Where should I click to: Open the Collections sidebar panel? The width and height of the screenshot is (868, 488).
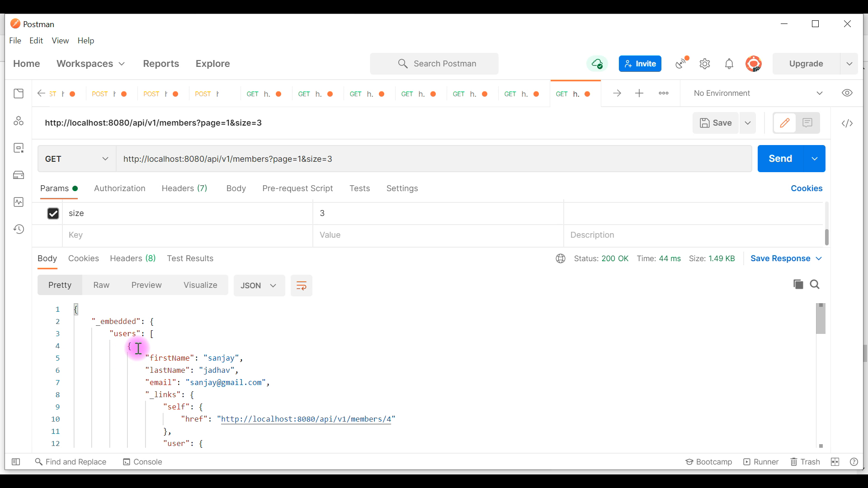[x=19, y=94]
